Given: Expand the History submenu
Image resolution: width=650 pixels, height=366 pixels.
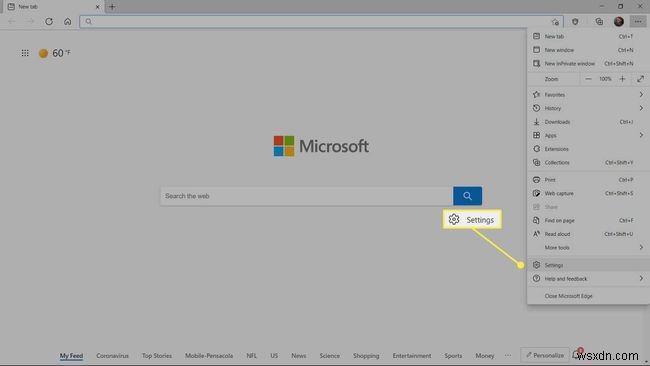Looking at the screenshot, I should click(x=588, y=108).
